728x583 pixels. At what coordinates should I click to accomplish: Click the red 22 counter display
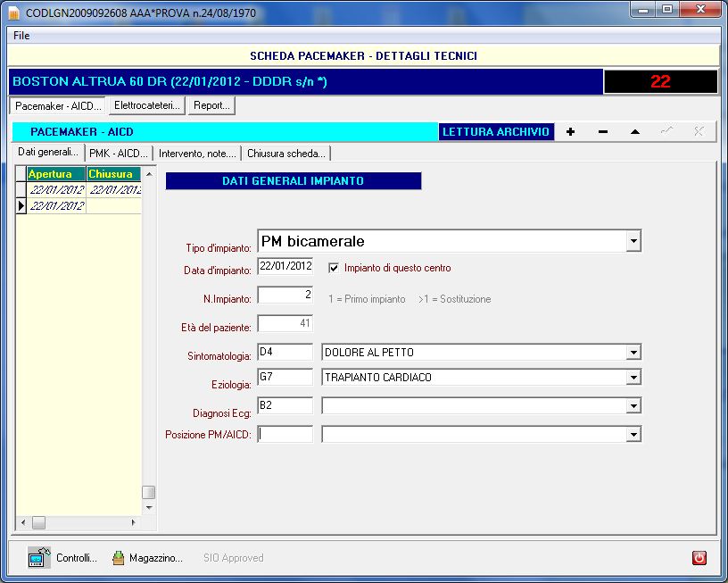[660, 82]
